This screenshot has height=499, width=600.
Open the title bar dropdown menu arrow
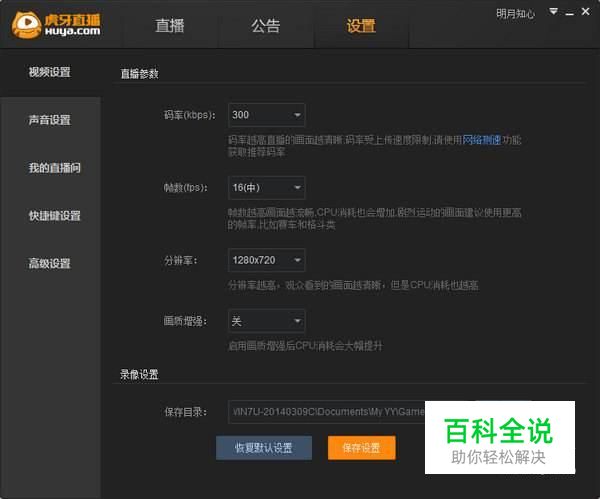click(553, 11)
